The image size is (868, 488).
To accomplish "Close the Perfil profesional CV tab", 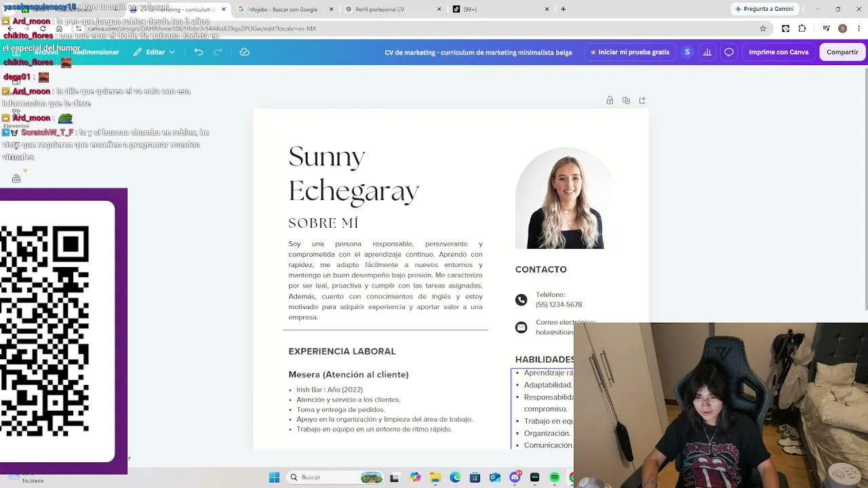I will [x=439, y=9].
